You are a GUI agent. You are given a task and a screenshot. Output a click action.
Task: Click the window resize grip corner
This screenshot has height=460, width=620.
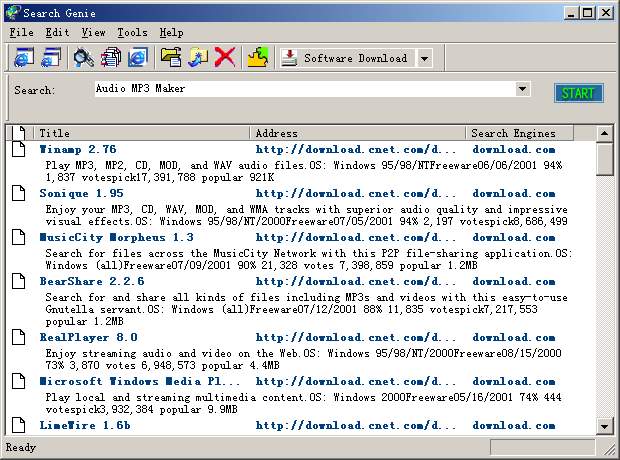point(609,449)
